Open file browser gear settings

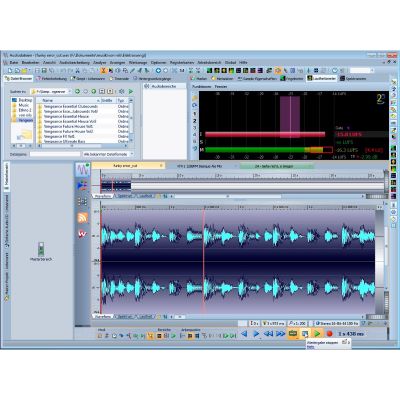[122, 91]
